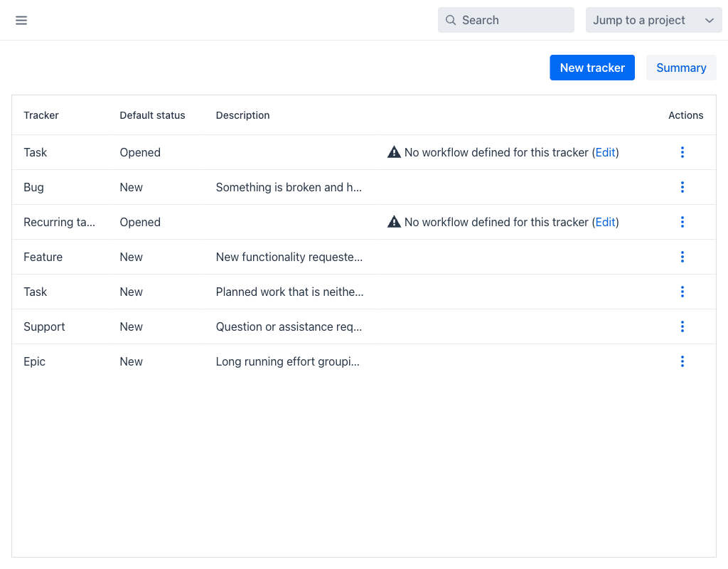Open the Jump to a project dropdown

pos(653,20)
